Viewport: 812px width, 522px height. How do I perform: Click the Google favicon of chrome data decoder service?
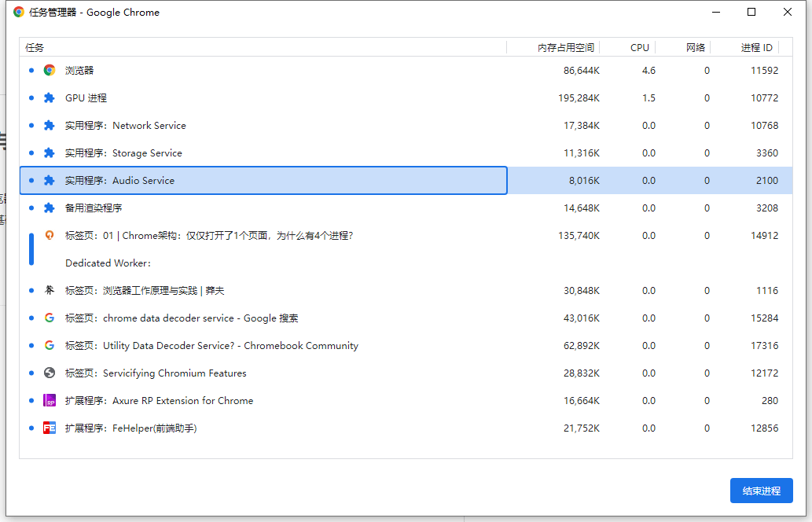[50, 318]
